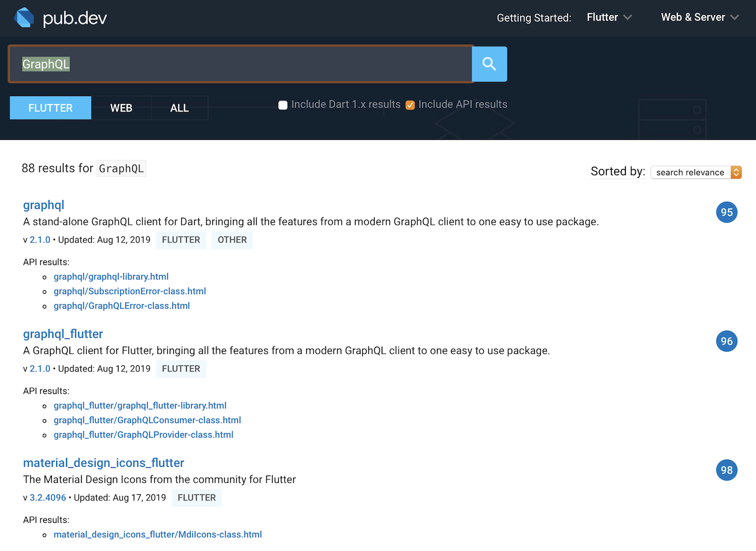Click 'Getting Started:' header text
Image resolution: width=756 pixels, height=551 pixels.
[x=534, y=18]
